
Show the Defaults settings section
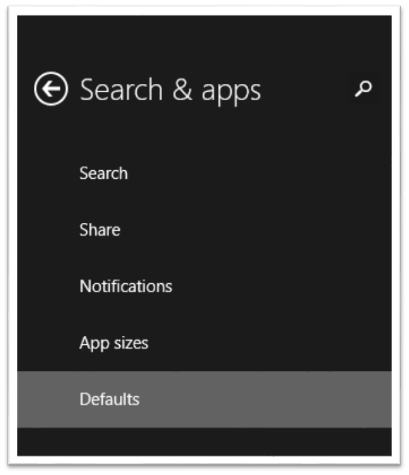204,399
